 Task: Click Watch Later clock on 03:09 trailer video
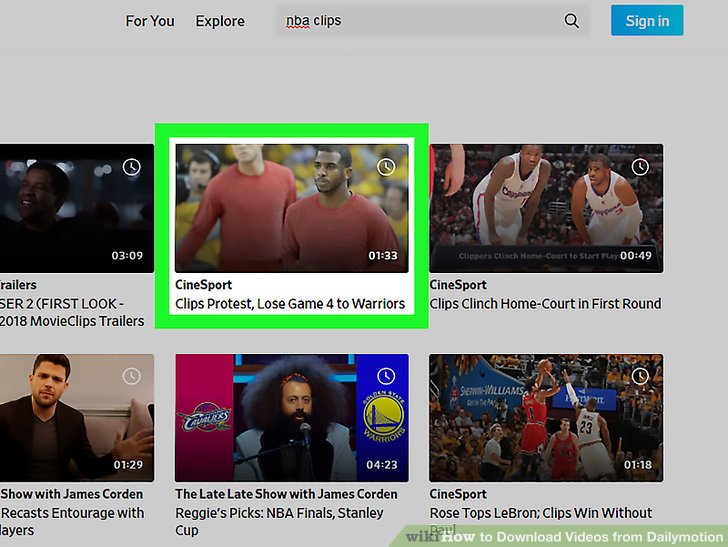click(x=132, y=167)
